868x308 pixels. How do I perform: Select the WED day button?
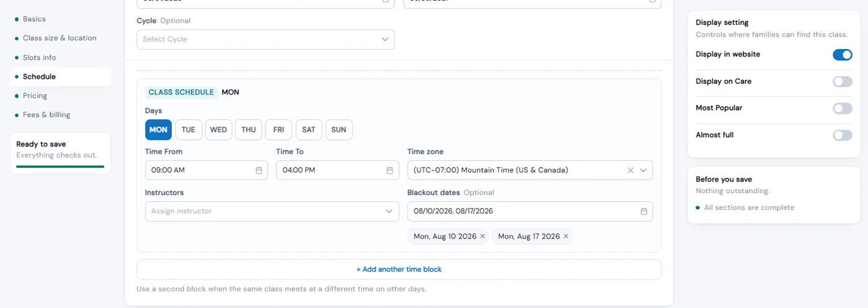tap(218, 130)
